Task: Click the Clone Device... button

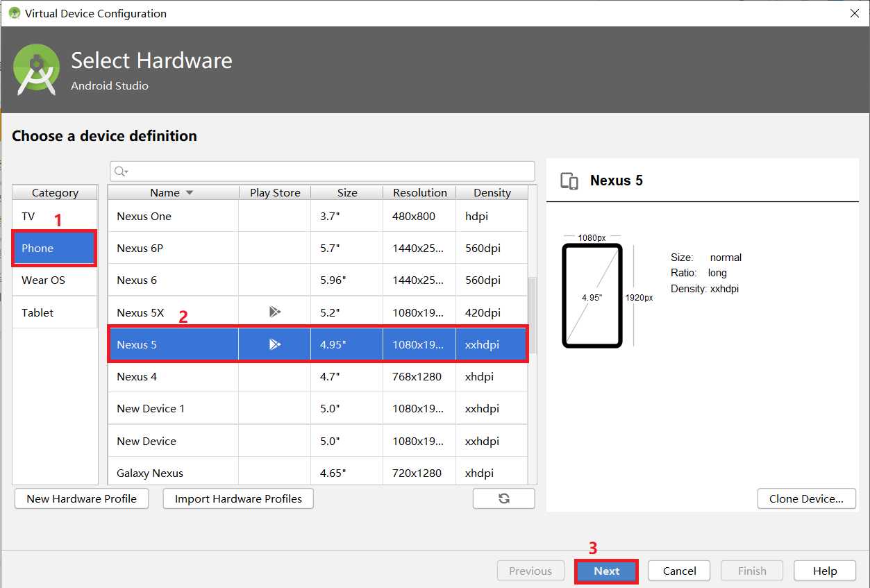Action: tap(807, 498)
